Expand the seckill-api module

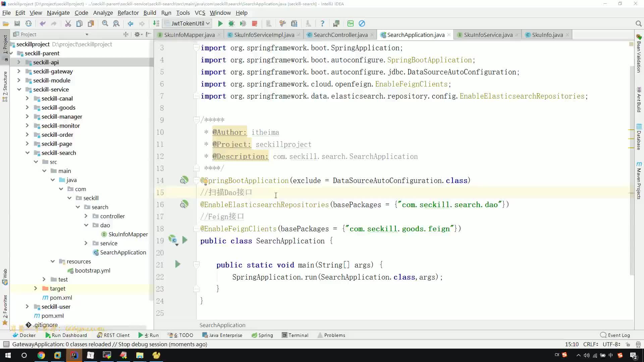(x=19, y=62)
